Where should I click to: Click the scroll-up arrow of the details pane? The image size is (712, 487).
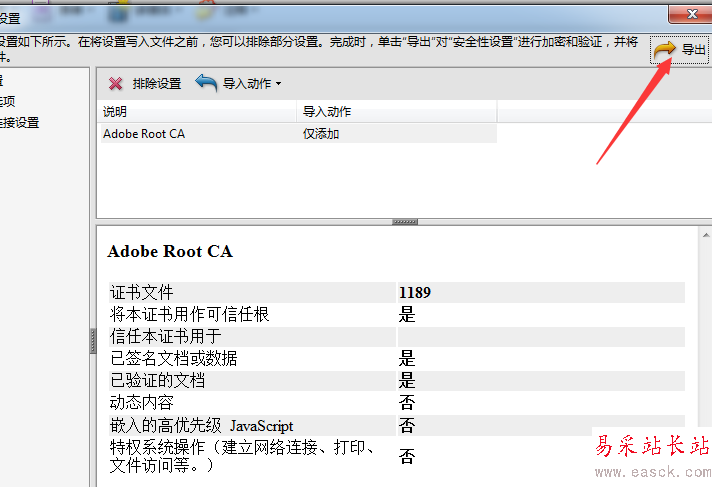click(x=706, y=235)
